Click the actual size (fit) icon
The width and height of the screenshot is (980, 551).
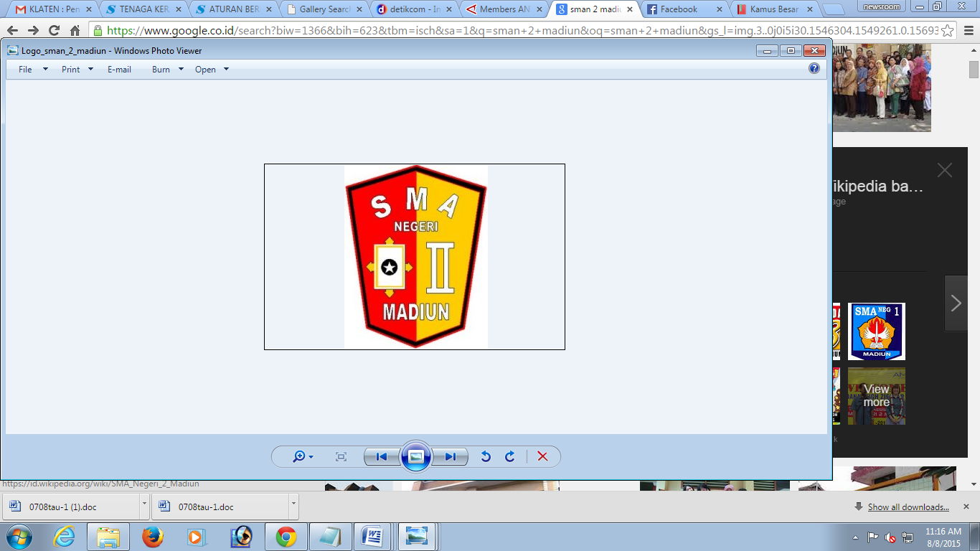[x=341, y=457]
